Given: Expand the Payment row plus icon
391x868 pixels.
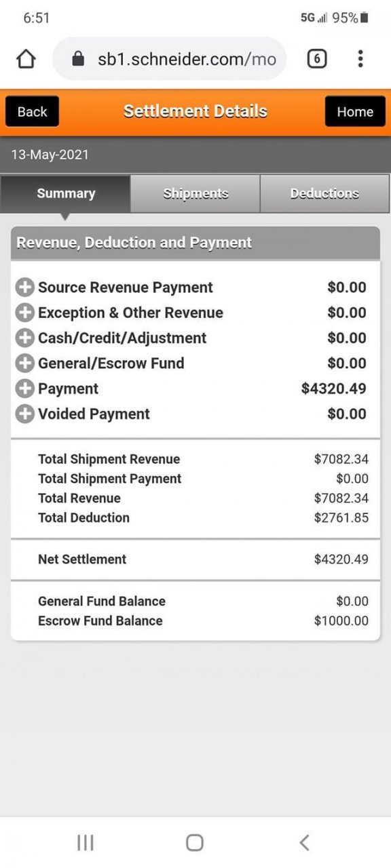Looking at the screenshot, I should click(x=24, y=389).
